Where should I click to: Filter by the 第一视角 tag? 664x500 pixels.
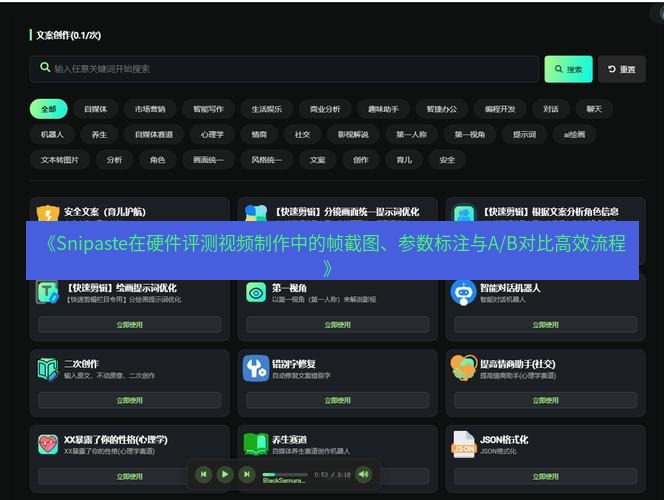pyautogui.click(x=470, y=134)
